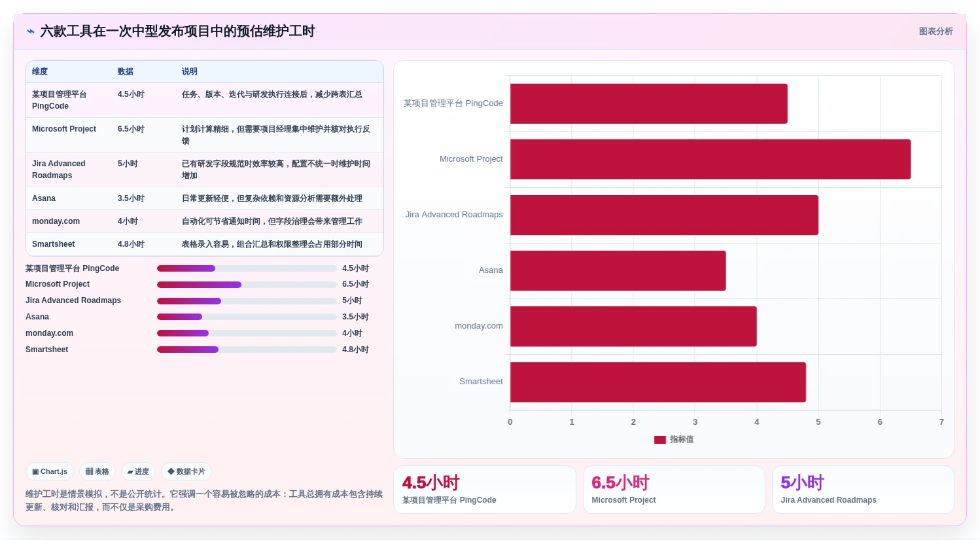
Task: Click the description starting 自动化可节省通知时间
Action: tap(272, 221)
